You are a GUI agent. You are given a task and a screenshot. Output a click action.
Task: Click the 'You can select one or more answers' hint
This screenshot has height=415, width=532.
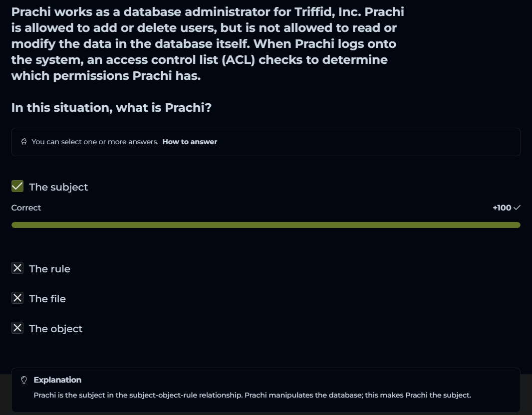95,142
